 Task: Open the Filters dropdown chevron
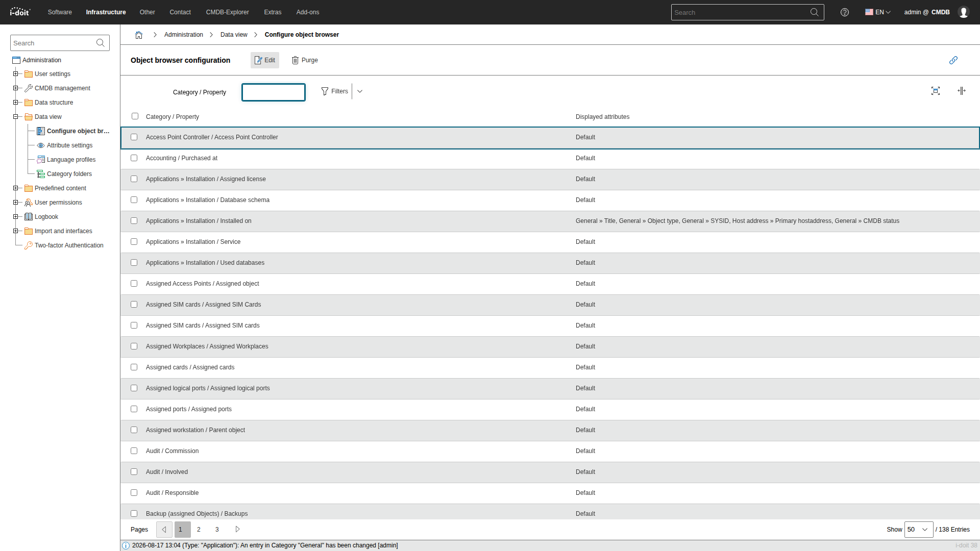[x=360, y=91]
